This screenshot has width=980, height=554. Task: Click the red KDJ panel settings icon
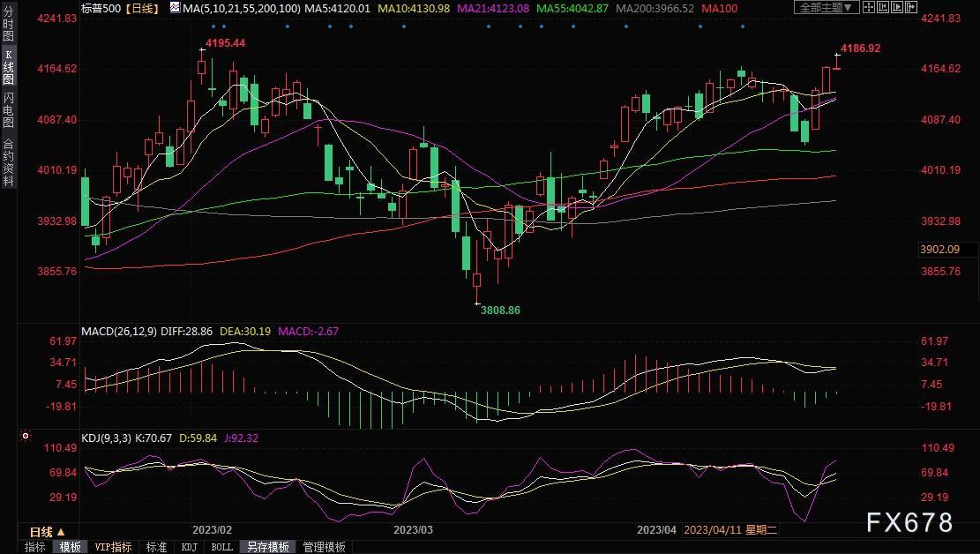tap(26, 436)
